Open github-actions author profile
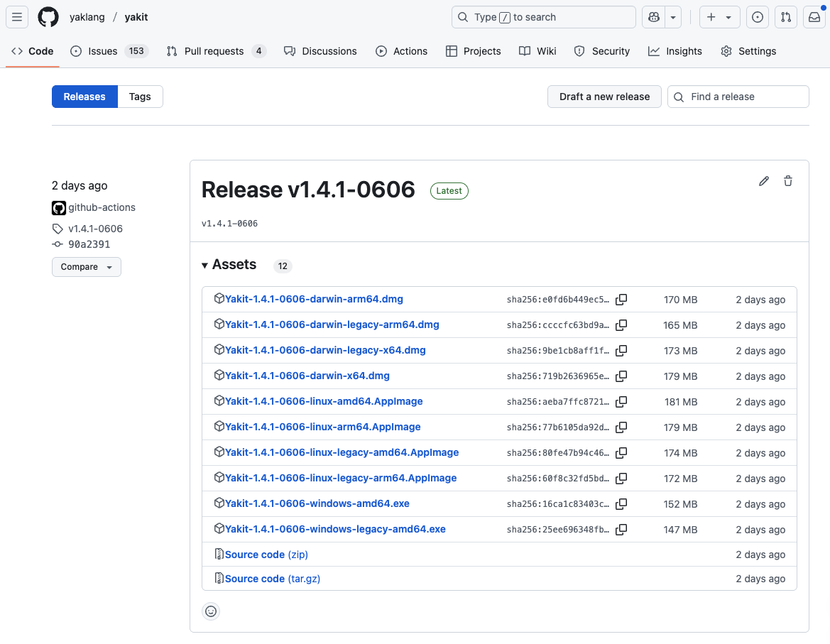This screenshot has height=644, width=830. (x=102, y=207)
